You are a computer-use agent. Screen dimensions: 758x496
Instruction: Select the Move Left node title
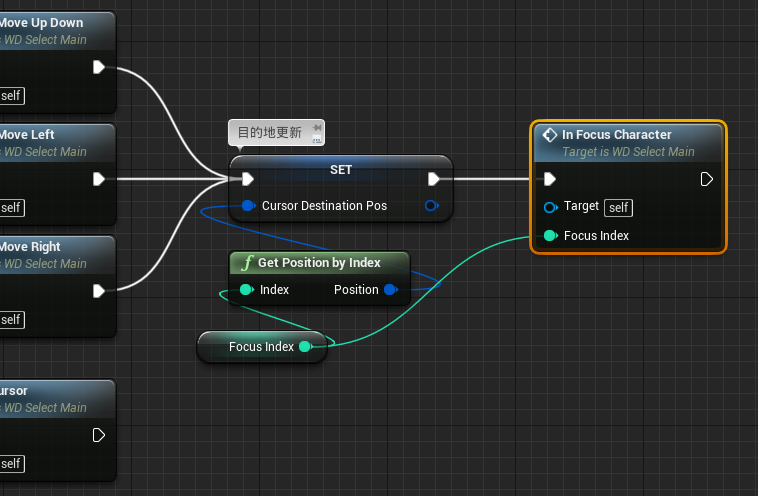27,134
